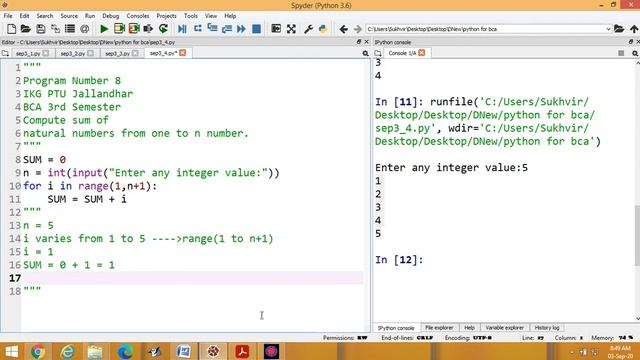Open Preferences wrench icon

tap(309, 29)
